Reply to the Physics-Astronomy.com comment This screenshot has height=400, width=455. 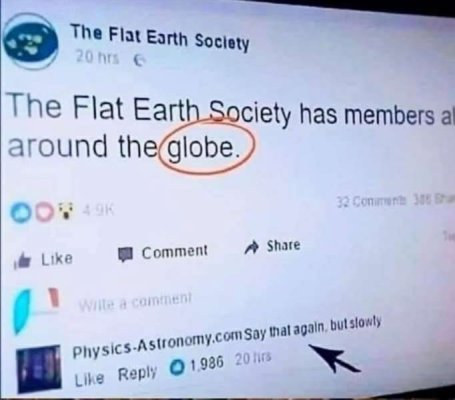[x=137, y=373]
